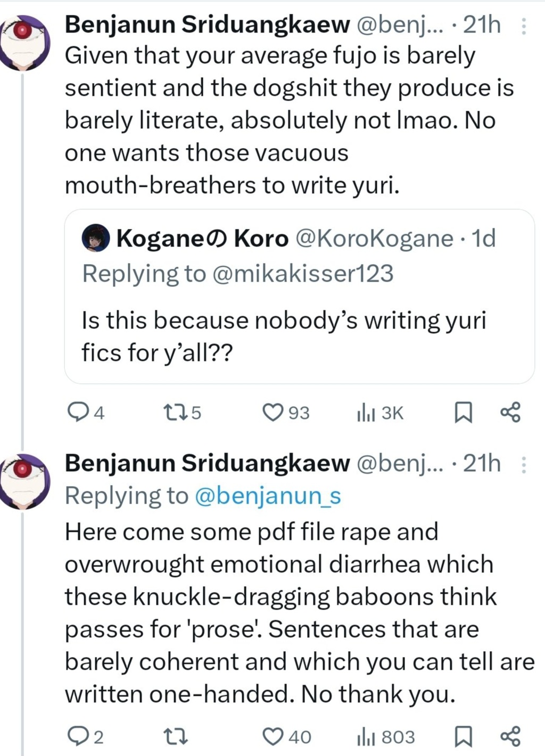545x756 pixels.
Task: Open Benjanun Sriduangkaew name on second tweet
Action: coord(207,463)
